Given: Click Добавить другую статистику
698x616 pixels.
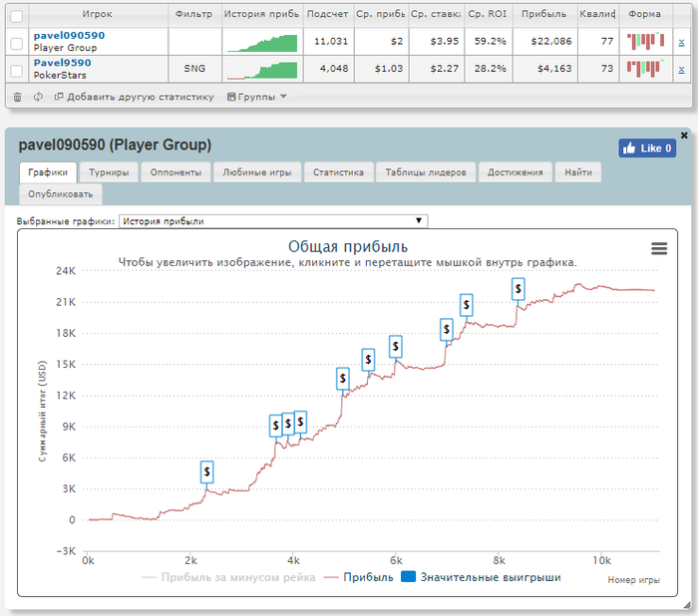Looking at the screenshot, I should pyautogui.click(x=134, y=97).
